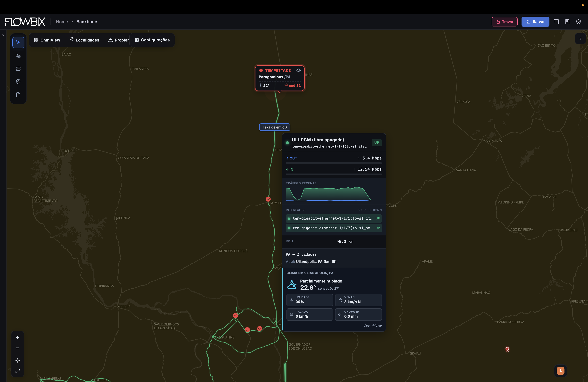Viewport: 588px width, 382px height.
Task: Click the orange user avatar A
Action: pos(560,371)
